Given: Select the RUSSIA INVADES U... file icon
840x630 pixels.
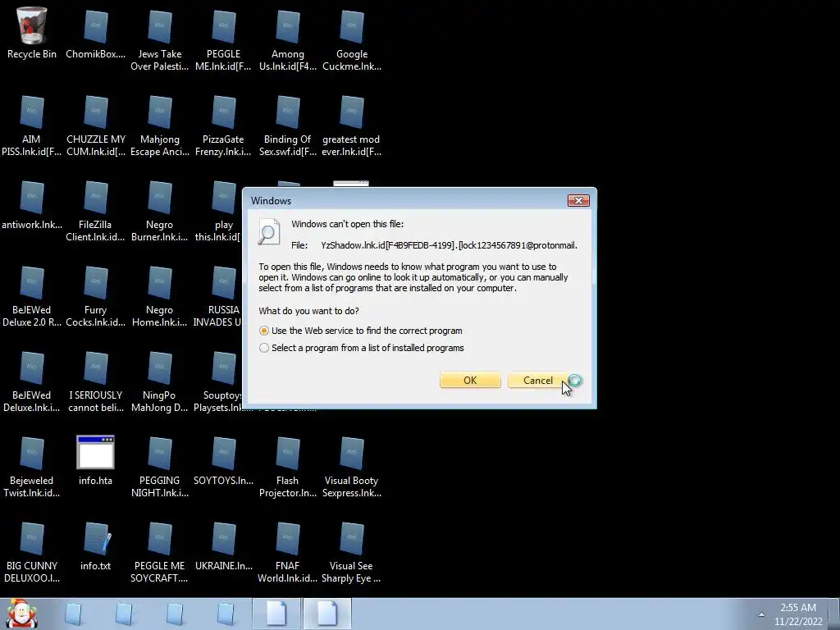Looking at the screenshot, I should click(218, 295).
